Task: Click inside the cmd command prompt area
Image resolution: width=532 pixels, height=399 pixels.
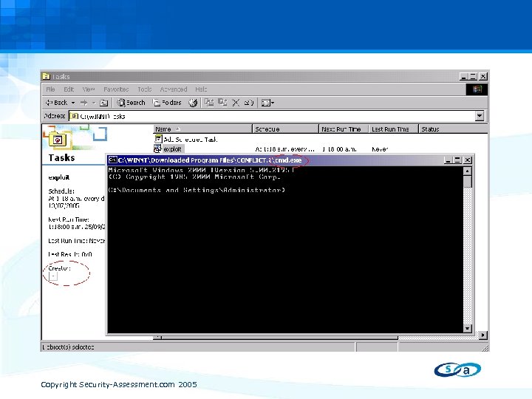Action: tap(285, 250)
